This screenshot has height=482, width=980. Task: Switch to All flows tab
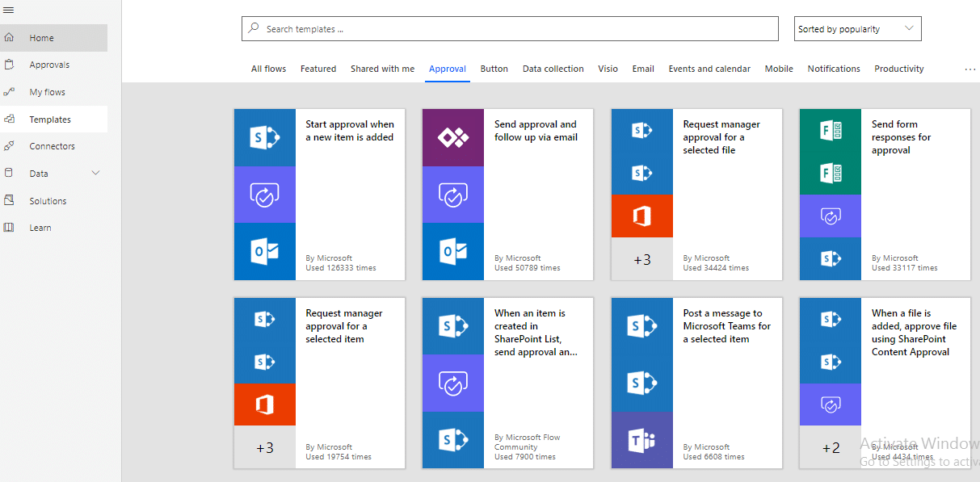[268, 69]
